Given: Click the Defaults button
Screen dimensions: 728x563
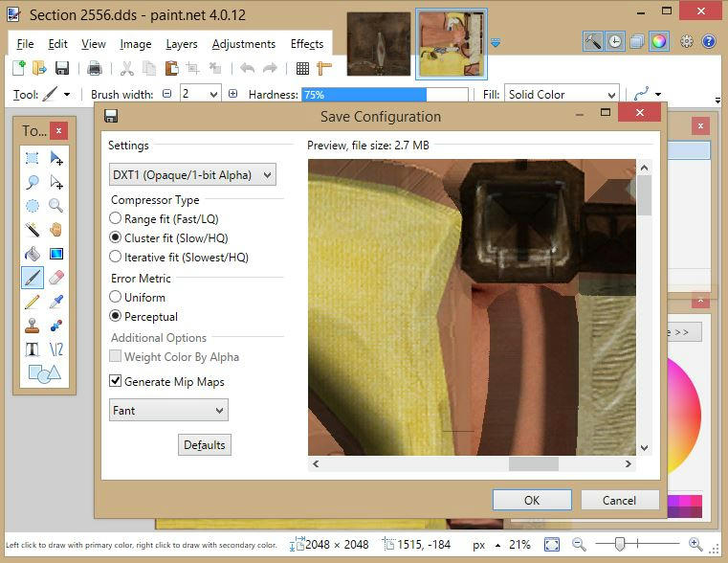Looking at the screenshot, I should point(205,445).
